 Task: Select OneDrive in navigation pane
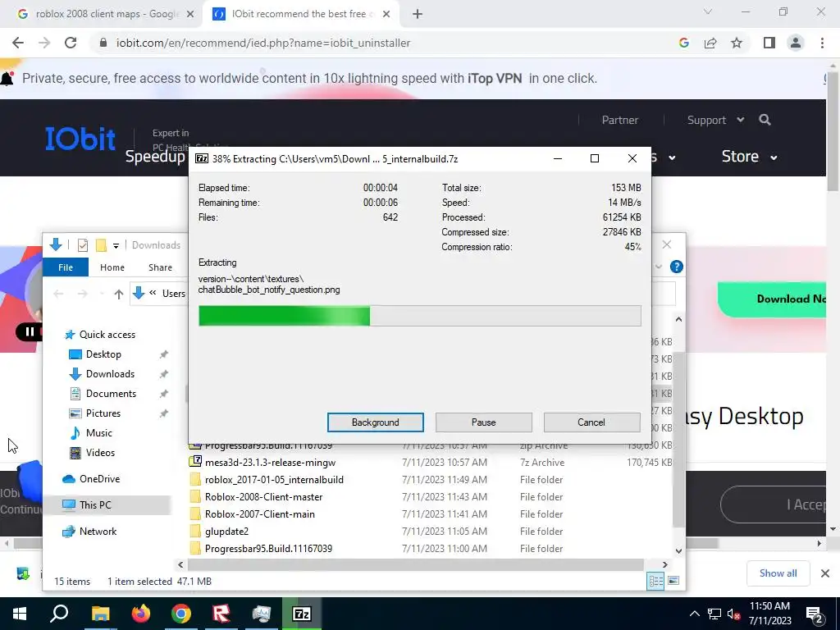coord(99,479)
